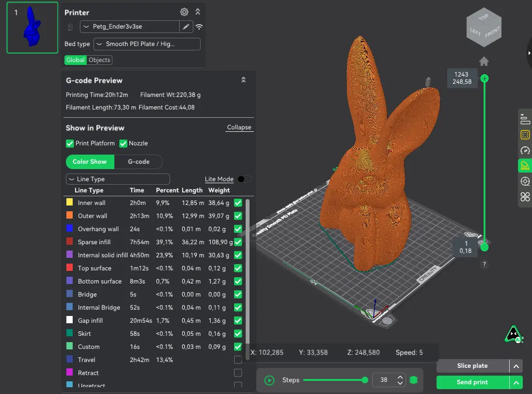Image resolution: width=532 pixels, height=394 pixels.
Task: Expand the Slice plate options arrow
Action: point(516,366)
